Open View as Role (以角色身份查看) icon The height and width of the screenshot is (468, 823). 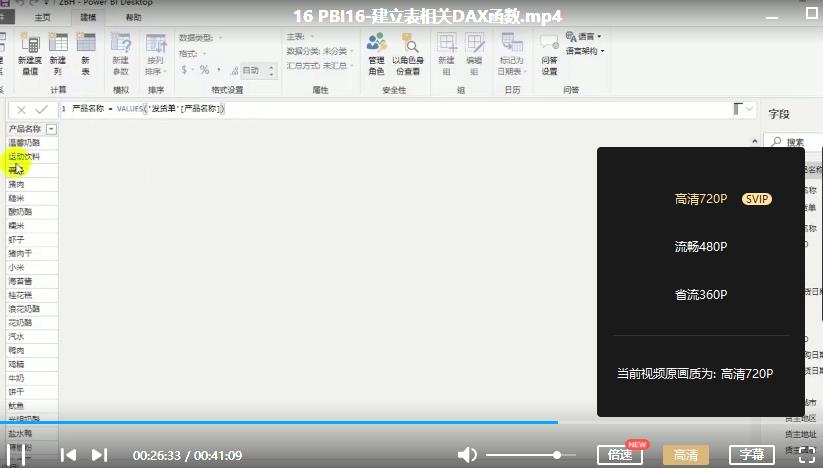(408, 45)
